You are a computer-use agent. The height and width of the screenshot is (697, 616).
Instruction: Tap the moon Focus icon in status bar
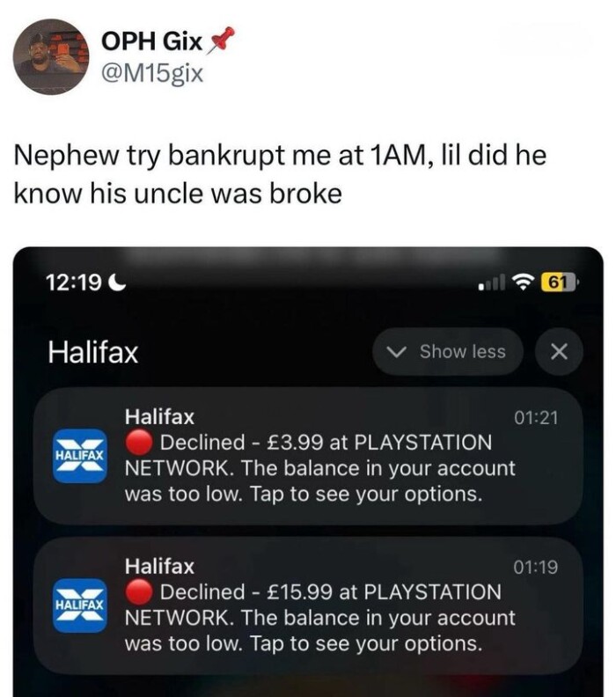tap(117, 282)
